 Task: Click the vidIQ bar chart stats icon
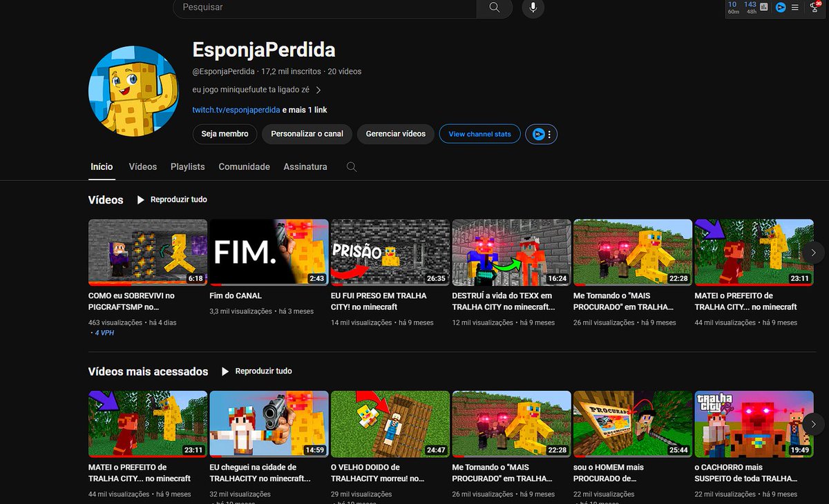pyautogui.click(x=763, y=7)
